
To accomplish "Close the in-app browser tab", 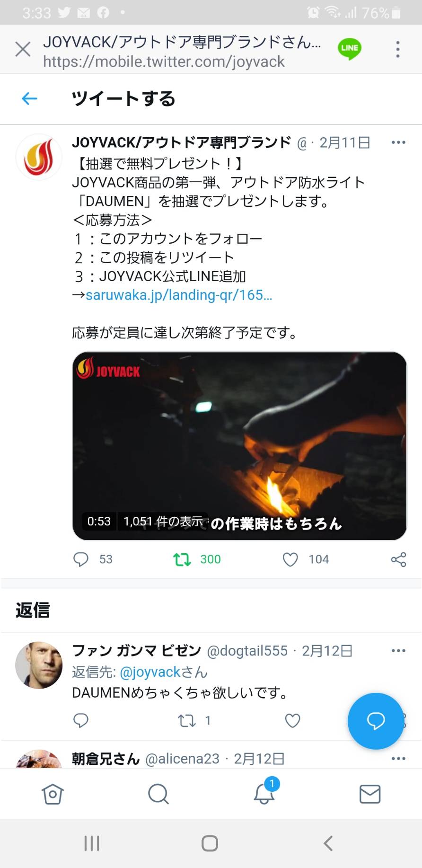I will tap(23, 49).
